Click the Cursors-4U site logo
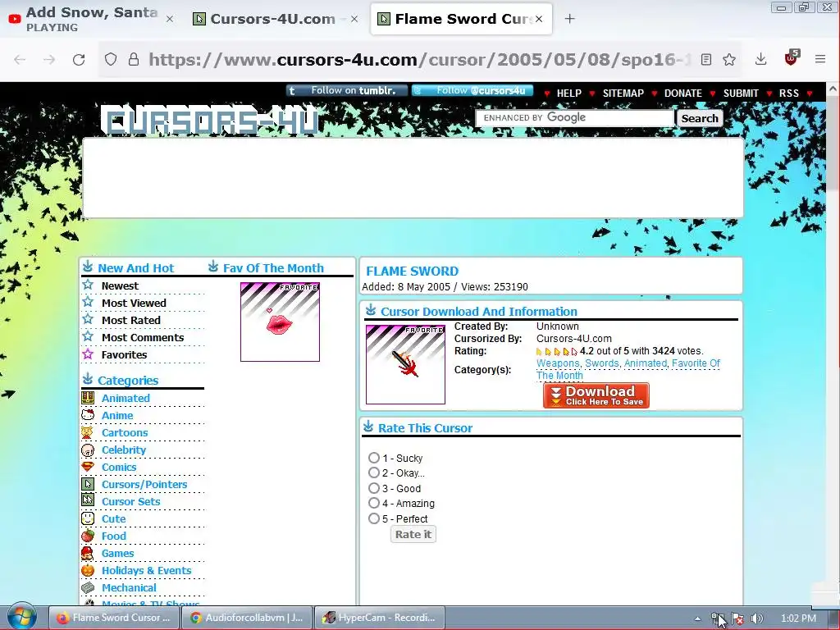This screenshot has height=630, width=840. [209, 121]
